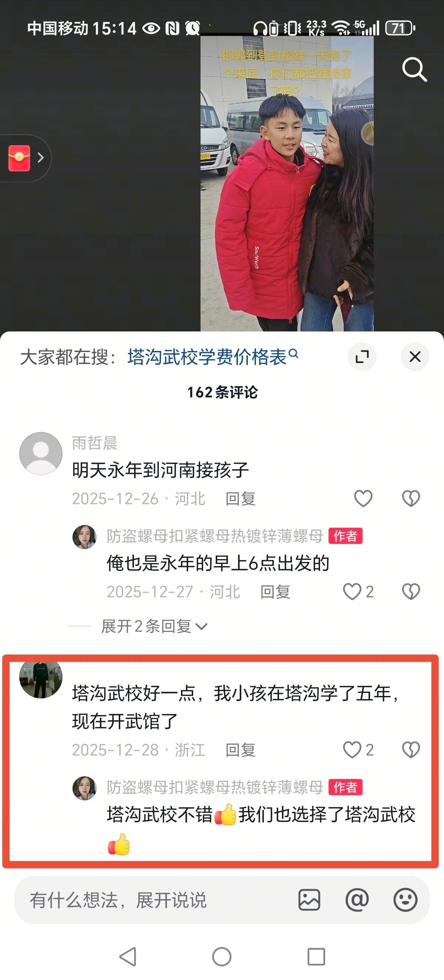The image size is (444, 980).
Task: Open the red envelope reward icon
Action: point(19,158)
